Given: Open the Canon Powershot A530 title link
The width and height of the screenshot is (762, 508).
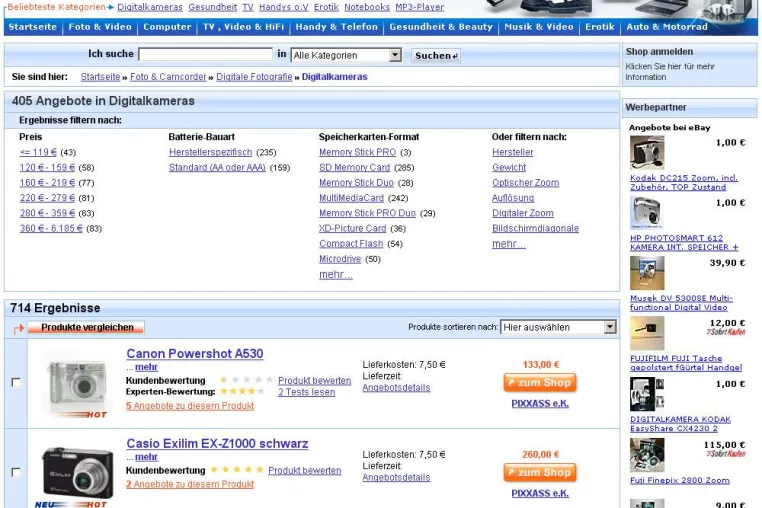Looking at the screenshot, I should point(194,353).
